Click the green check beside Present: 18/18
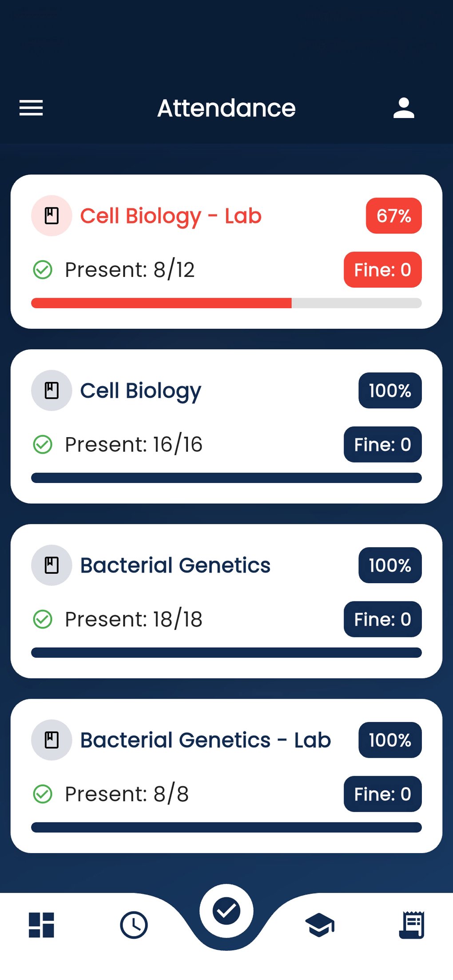Screen dimensions: 453x980 pyautogui.click(x=43, y=619)
